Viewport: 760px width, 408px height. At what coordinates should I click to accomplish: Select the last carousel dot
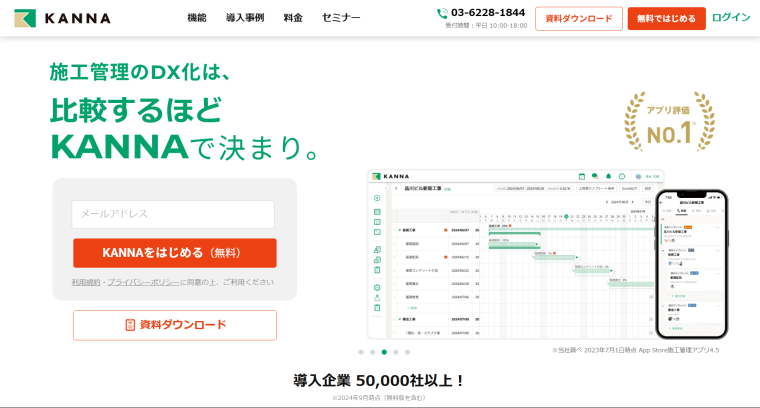pos(408,352)
